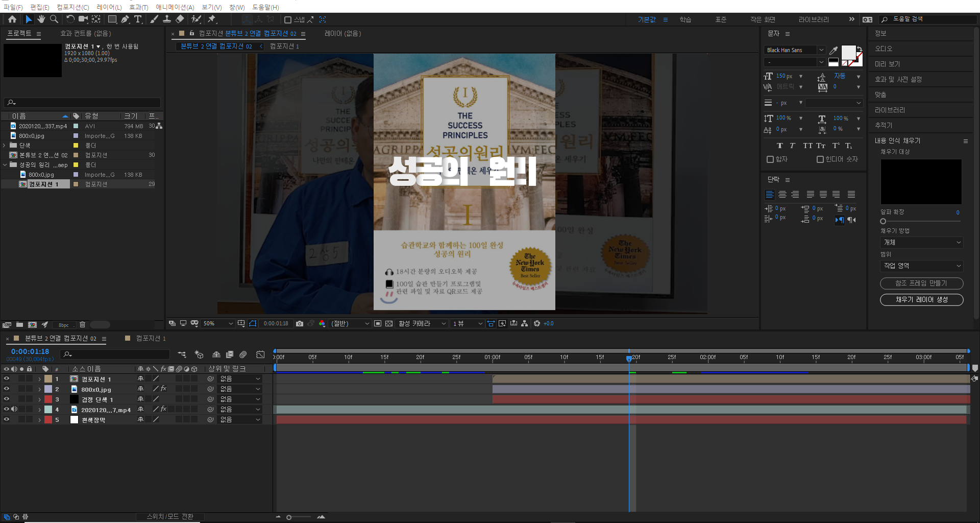Select the Clone Stamp tool
This screenshot has width=980, height=523.
coord(167,19)
